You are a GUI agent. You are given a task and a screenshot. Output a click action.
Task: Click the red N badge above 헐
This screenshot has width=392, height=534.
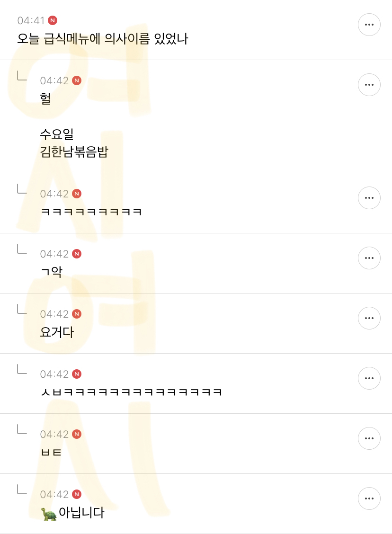(x=77, y=80)
